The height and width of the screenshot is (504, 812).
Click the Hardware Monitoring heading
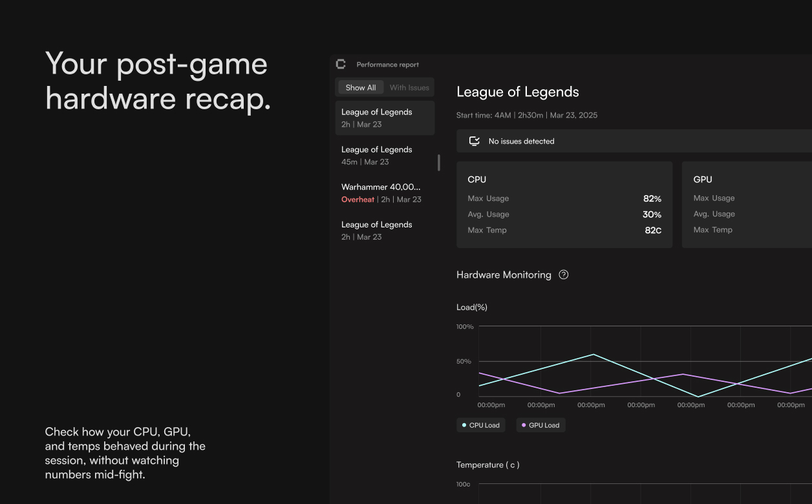pos(504,275)
